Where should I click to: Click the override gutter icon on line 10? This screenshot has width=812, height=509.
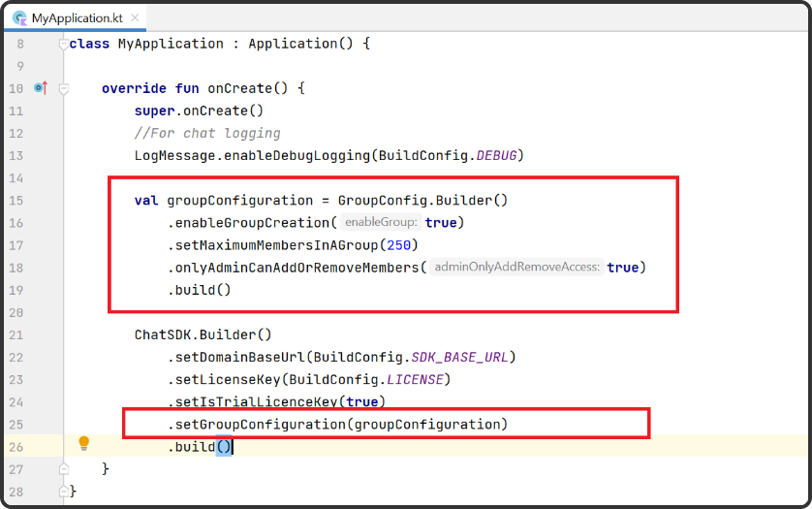click(x=40, y=88)
